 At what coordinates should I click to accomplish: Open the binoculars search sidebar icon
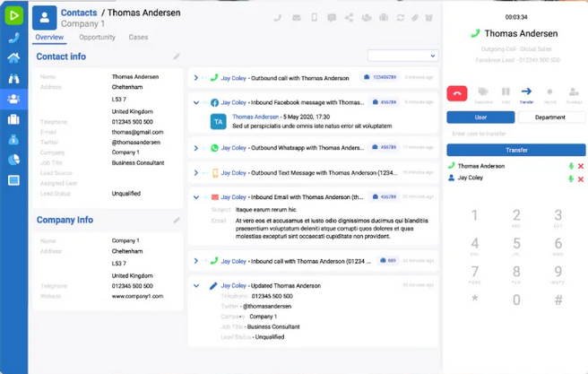[13, 79]
